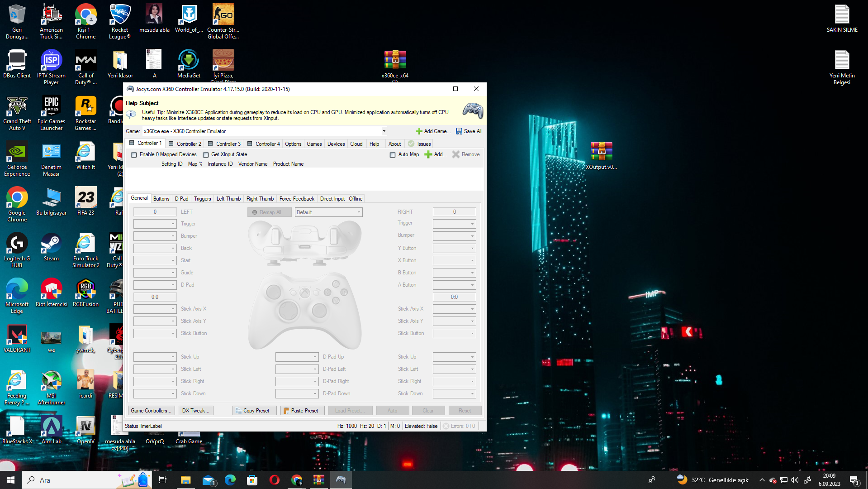
Task: Click the Add Game plus icon
Action: tap(419, 131)
